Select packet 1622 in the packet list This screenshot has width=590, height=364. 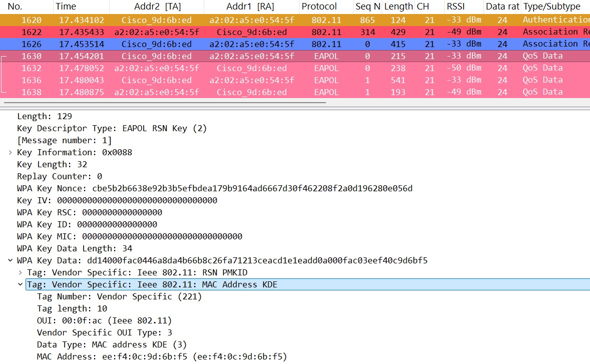pos(200,32)
